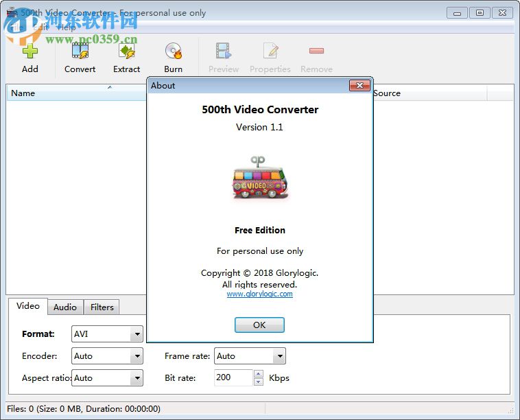
Task: Click the Version 1.1 text
Action: pos(259,128)
